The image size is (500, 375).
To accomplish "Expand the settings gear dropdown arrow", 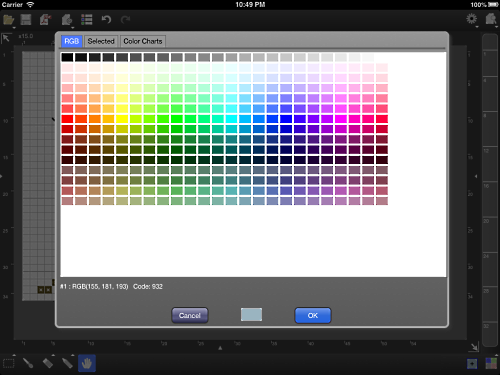I will tap(477, 27).
